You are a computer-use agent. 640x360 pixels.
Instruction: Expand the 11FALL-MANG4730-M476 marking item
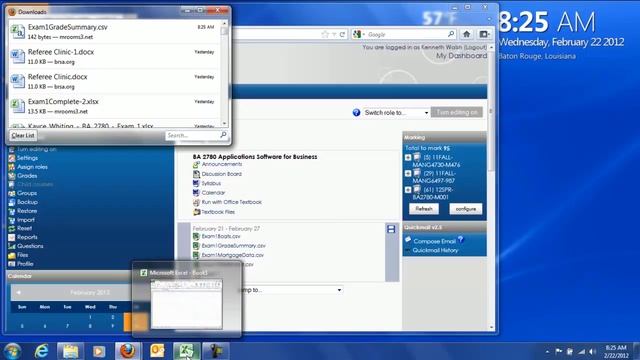point(408,157)
